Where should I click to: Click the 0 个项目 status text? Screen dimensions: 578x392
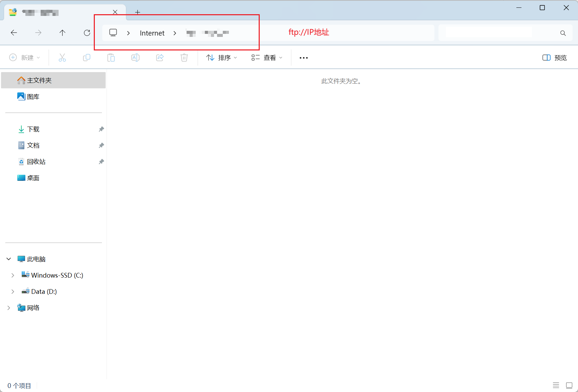point(19,386)
